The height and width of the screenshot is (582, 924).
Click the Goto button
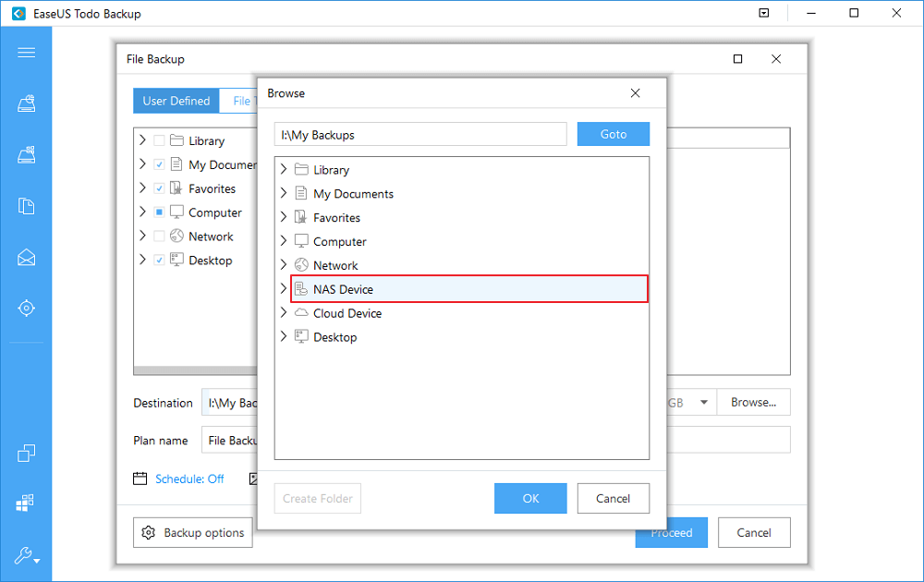point(613,134)
